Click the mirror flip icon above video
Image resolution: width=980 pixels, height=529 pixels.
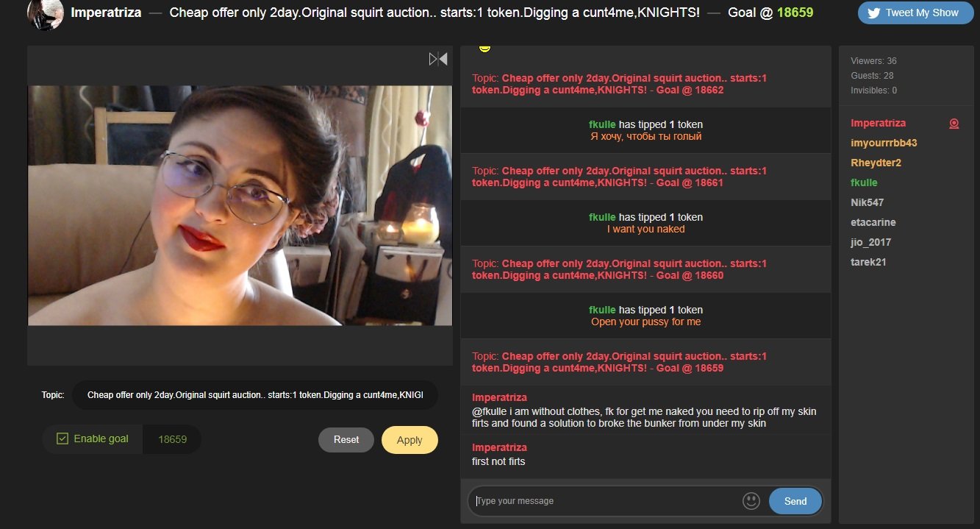[x=438, y=59]
